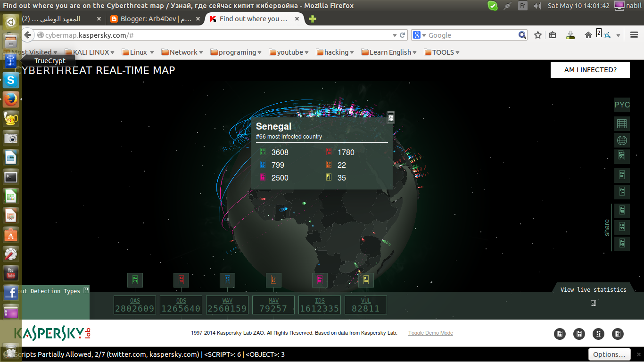Go back with browser back arrow
This screenshot has height=362, width=644.
(27, 35)
